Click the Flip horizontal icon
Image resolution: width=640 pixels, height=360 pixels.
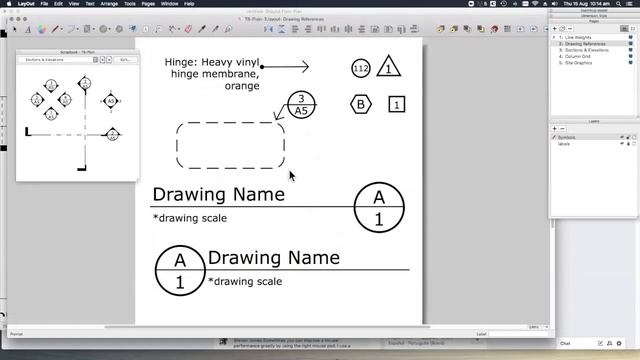pos(269,29)
